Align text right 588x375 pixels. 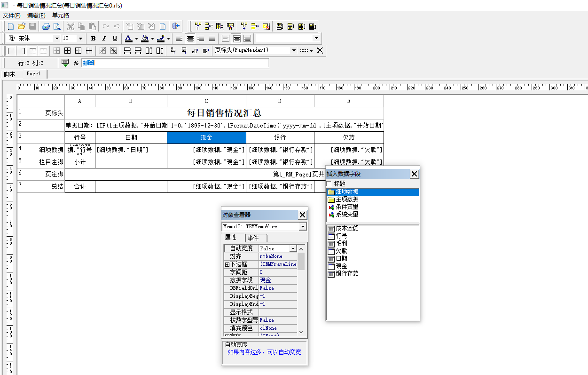point(201,39)
